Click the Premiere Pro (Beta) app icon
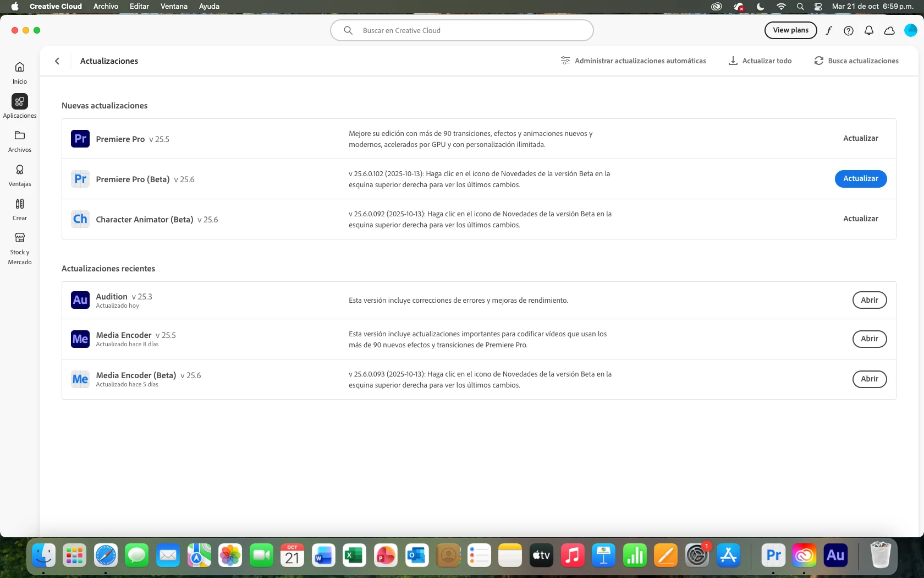 point(80,179)
